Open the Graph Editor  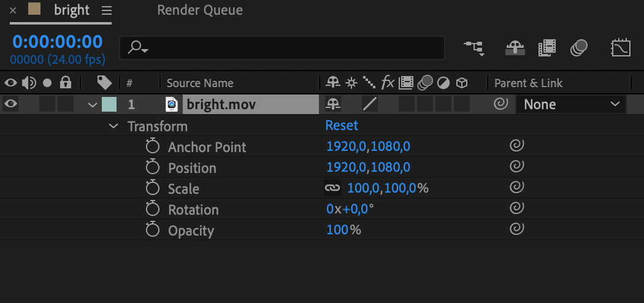point(621,48)
